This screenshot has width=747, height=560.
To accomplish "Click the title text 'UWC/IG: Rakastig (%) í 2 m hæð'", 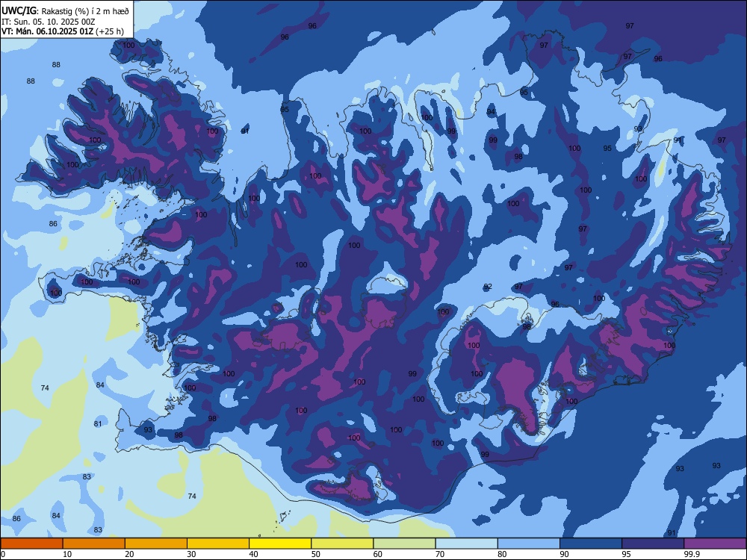I will click(65, 10).
